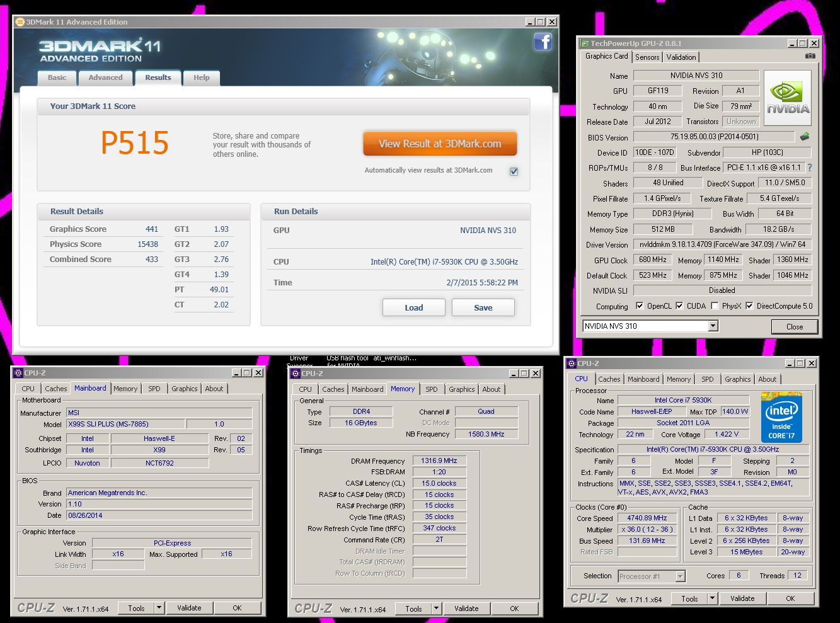Image resolution: width=840 pixels, height=623 pixels.
Task: Click the CPU-Z Mainboard window title icon
Action: click(18, 373)
